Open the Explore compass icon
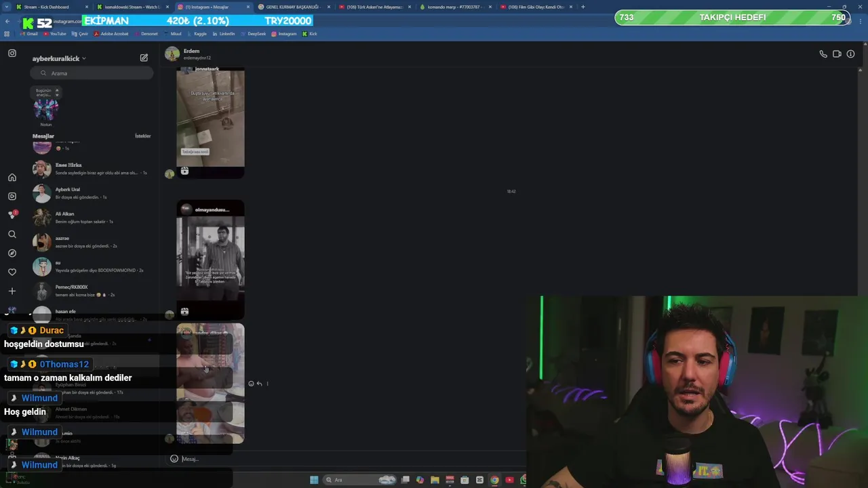 (x=12, y=253)
